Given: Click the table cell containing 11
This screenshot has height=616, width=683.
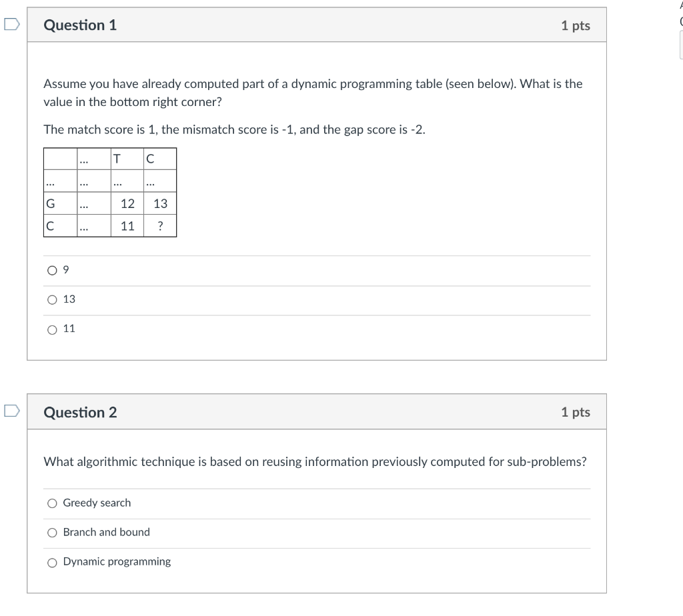Looking at the screenshot, I should pos(127,226).
